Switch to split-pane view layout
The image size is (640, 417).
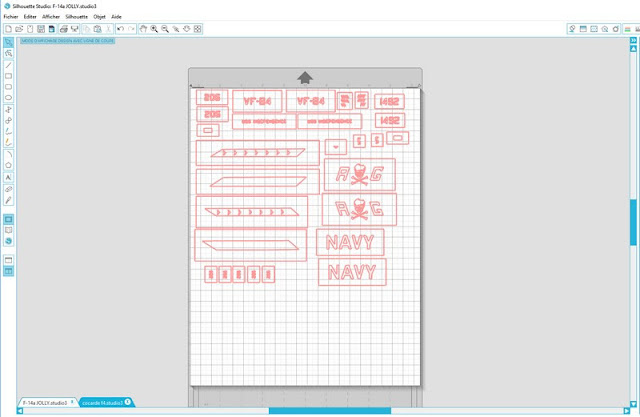[x=9, y=271]
